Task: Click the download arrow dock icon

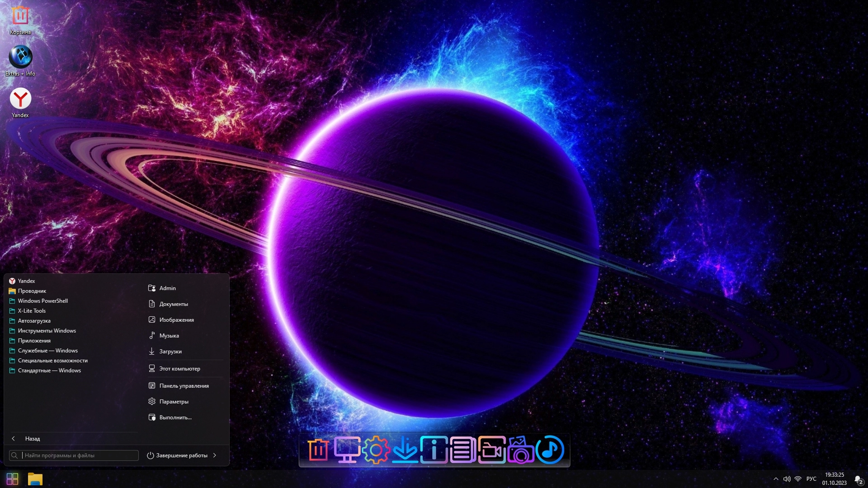Action: point(405,450)
